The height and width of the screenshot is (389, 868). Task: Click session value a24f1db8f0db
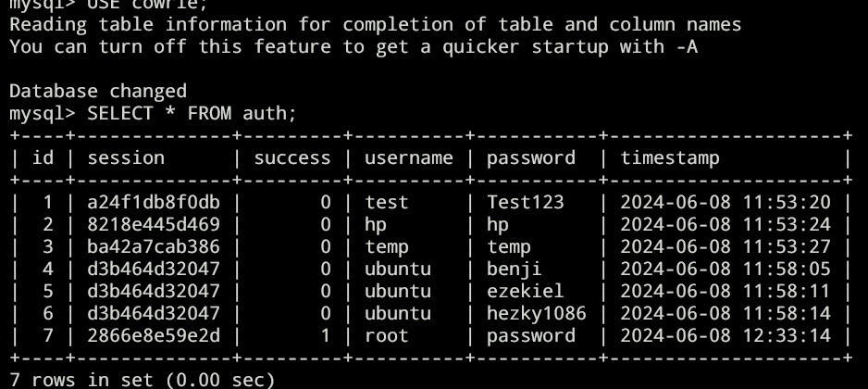pyautogui.click(x=154, y=202)
